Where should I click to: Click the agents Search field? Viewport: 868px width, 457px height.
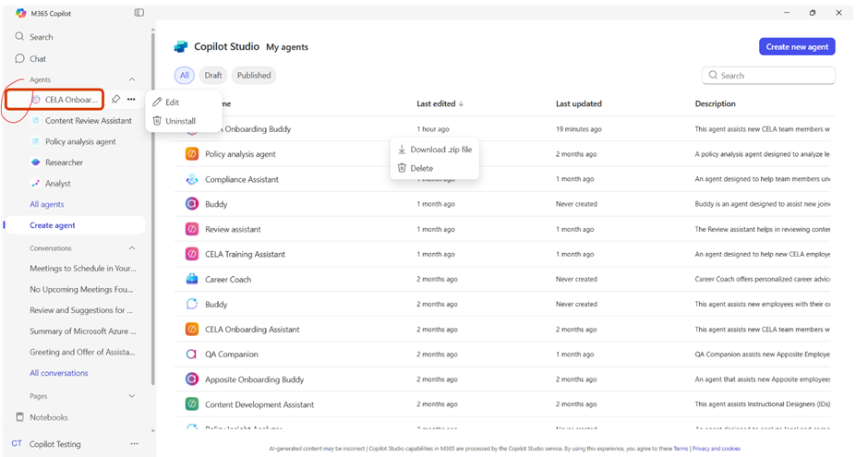[x=768, y=76]
